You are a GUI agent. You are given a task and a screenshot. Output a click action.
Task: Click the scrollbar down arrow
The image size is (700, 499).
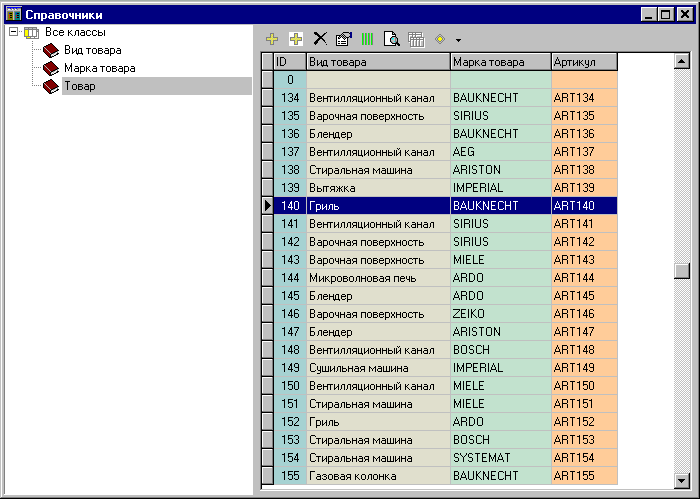point(682,481)
